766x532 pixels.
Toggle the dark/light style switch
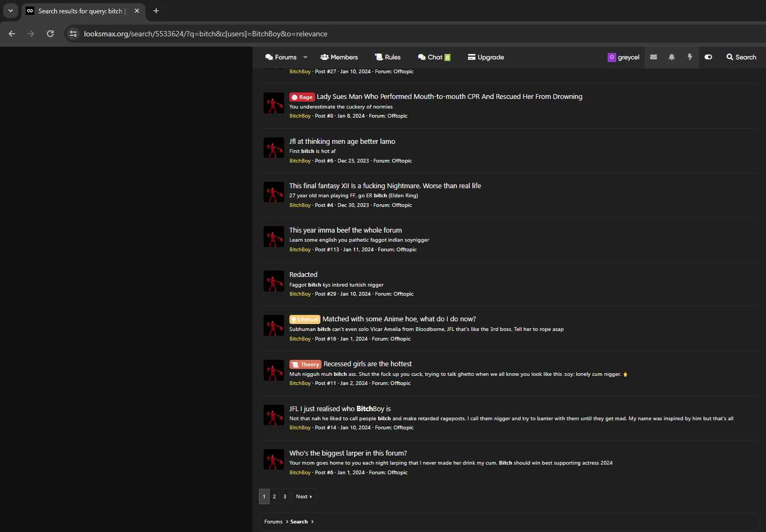pyautogui.click(x=708, y=57)
